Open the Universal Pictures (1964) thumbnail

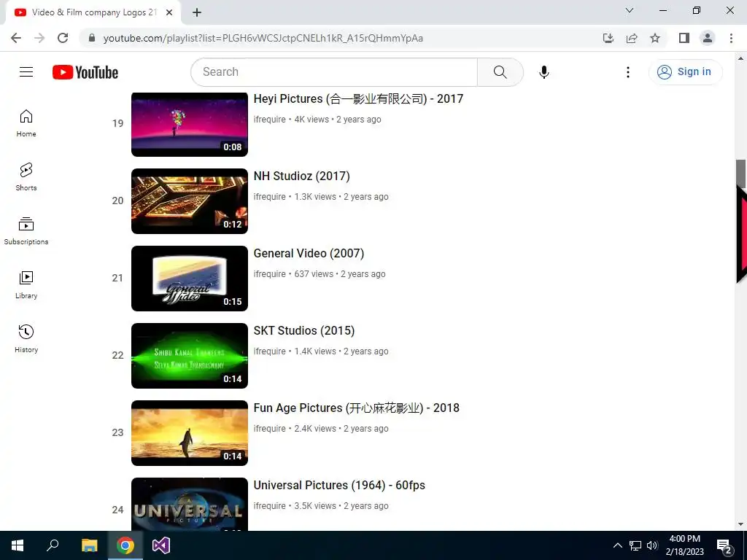click(190, 504)
